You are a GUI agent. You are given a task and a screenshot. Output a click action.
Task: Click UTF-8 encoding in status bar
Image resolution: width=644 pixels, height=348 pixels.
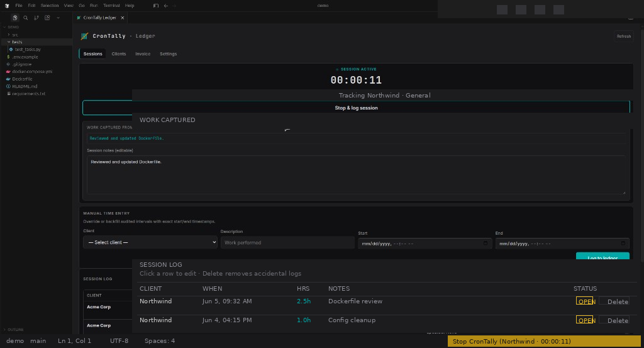coord(119,341)
